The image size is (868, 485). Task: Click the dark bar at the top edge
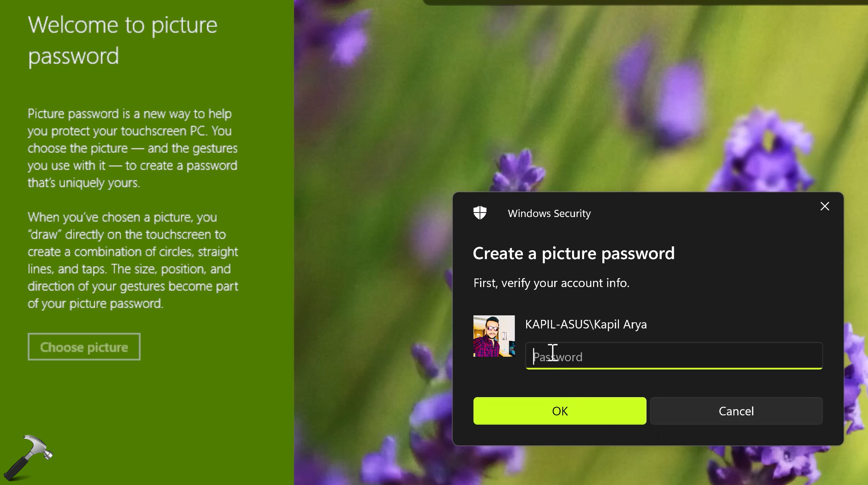644,2
